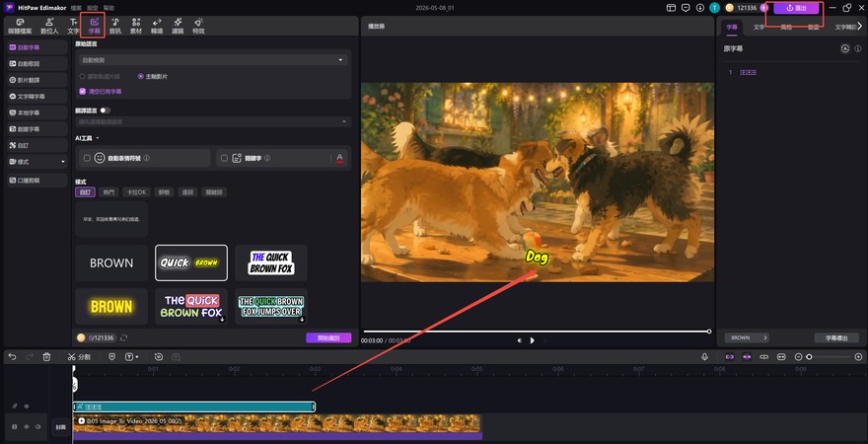The image size is (868, 444).
Task: Open the 轉場 transitions tab
Action: click(157, 26)
